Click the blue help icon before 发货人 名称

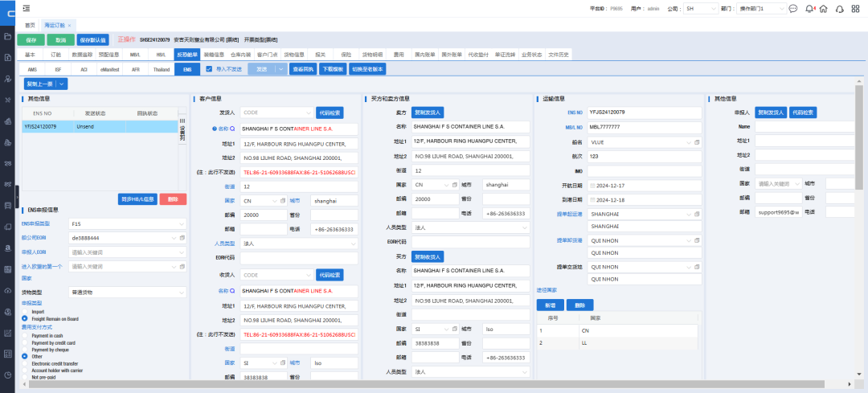[x=215, y=129]
